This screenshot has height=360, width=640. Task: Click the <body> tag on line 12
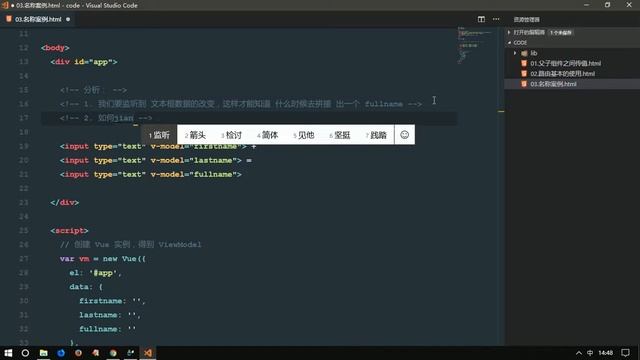(55, 48)
